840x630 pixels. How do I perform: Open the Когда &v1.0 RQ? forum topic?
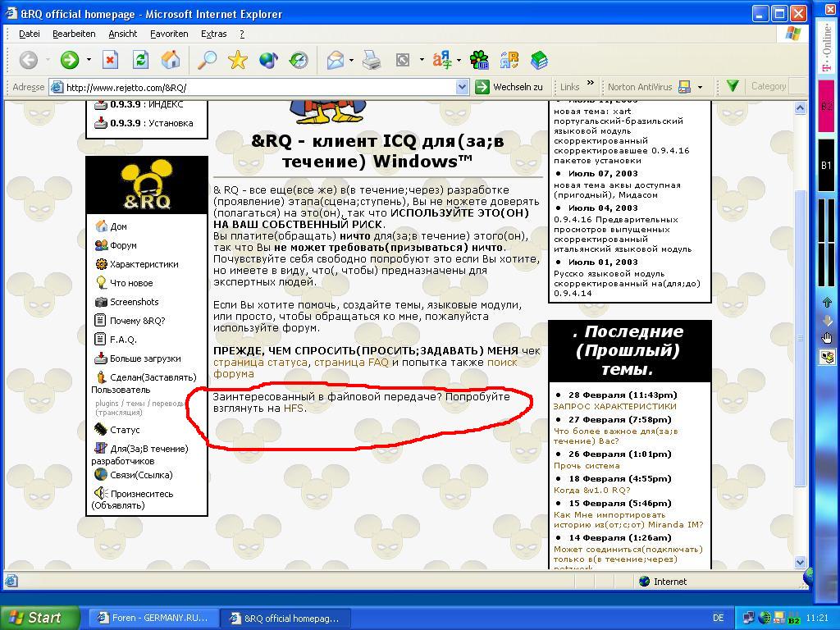[592, 490]
